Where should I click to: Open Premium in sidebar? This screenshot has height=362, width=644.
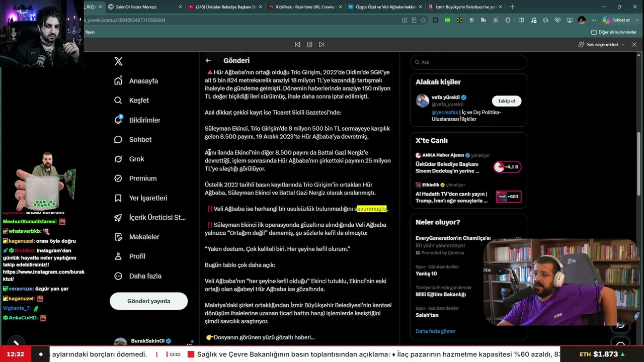(x=135, y=178)
